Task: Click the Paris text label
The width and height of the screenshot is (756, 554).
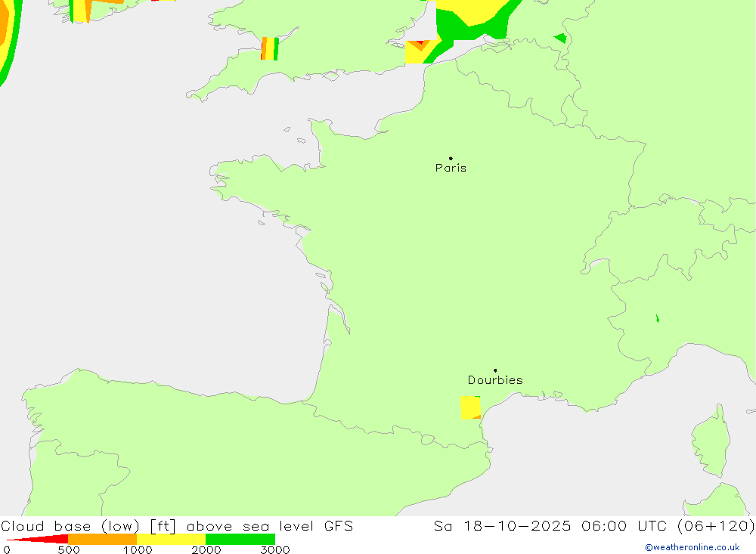Action: tap(451, 168)
